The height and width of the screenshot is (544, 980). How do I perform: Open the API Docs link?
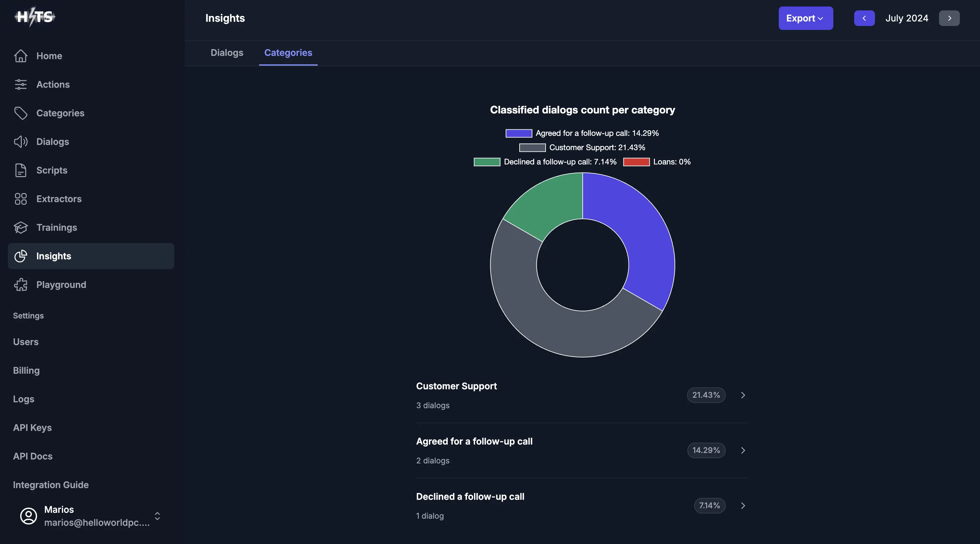point(33,456)
